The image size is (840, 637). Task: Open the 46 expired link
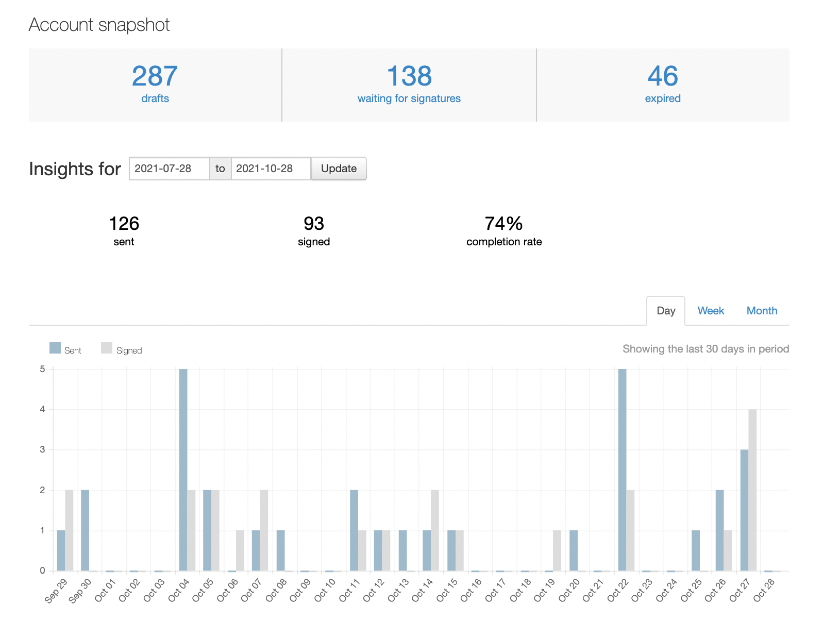tap(663, 84)
